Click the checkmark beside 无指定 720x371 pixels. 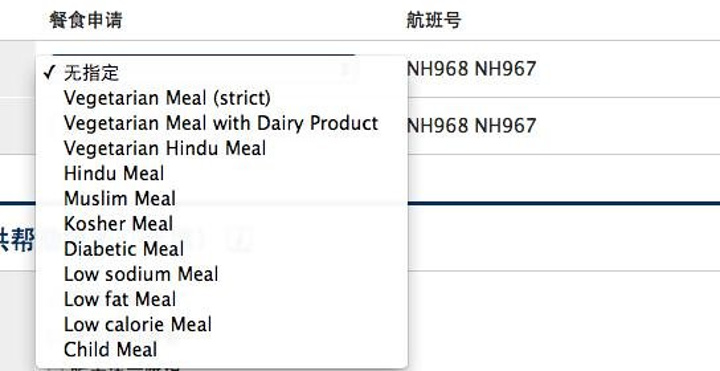coord(50,72)
